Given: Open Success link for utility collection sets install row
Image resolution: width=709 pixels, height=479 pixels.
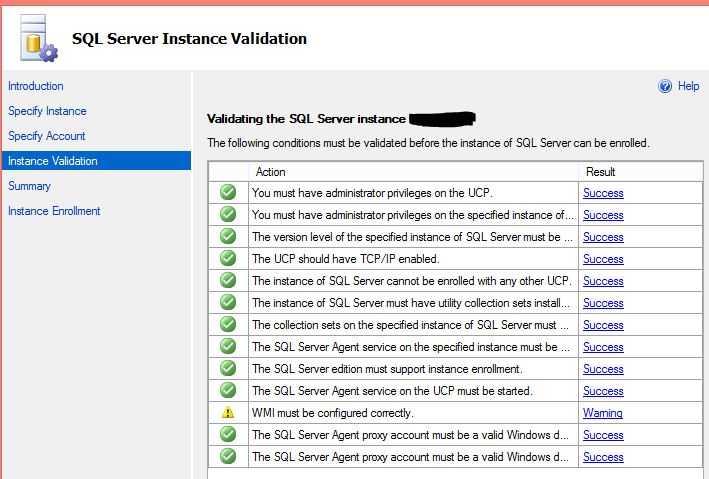Looking at the screenshot, I should [603, 303].
